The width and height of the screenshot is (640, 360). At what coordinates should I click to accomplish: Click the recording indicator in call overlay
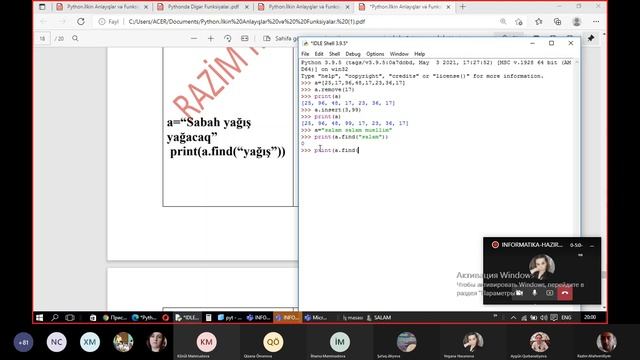495,245
